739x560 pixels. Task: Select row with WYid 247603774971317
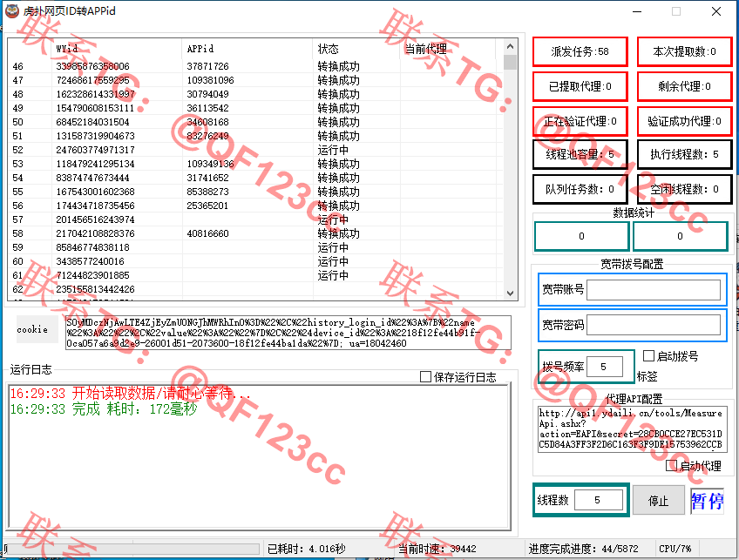[x=255, y=150]
